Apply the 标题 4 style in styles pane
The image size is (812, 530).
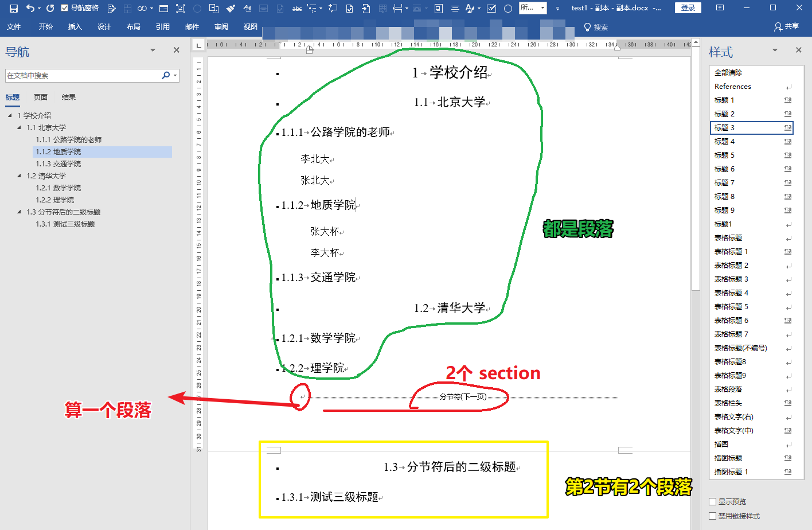click(x=752, y=142)
